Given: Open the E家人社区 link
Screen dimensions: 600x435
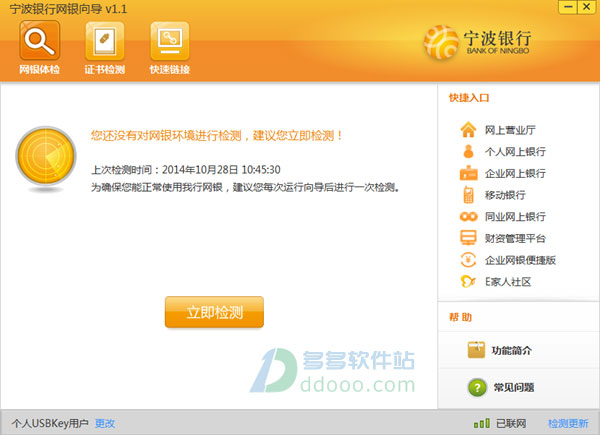Looking at the screenshot, I should (508, 282).
